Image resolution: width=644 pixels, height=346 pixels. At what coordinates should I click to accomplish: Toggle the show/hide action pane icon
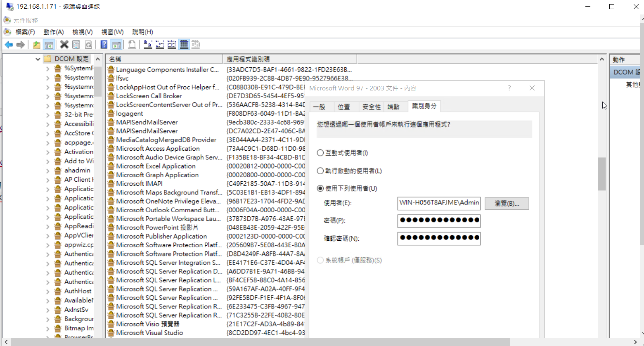tap(116, 45)
